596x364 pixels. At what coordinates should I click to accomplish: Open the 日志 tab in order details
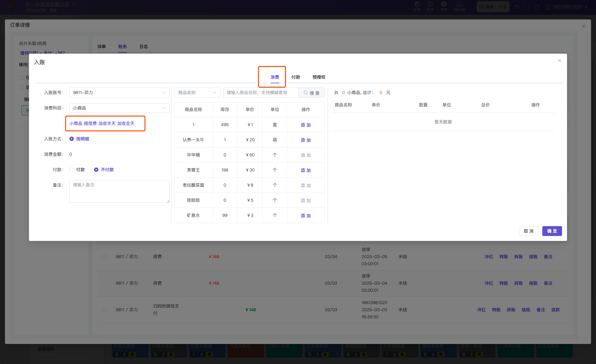144,47
